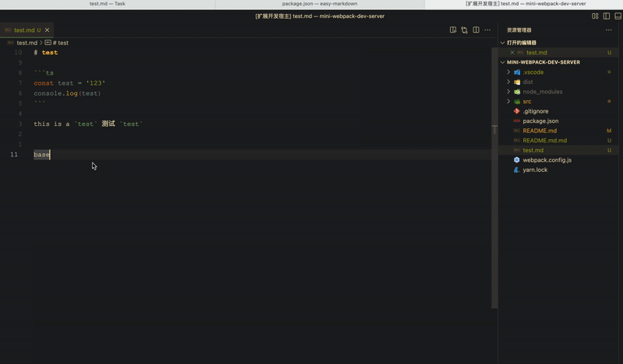This screenshot has width=623, height=364.
Task: Expand the .vscode folder chevron
Action: coord(509,72)
